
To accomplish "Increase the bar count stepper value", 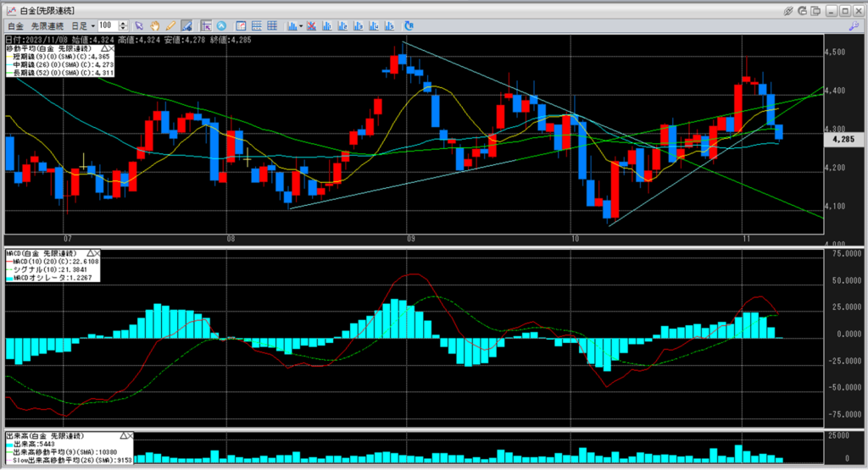I will pyautogui.click(x=123, y=23).
